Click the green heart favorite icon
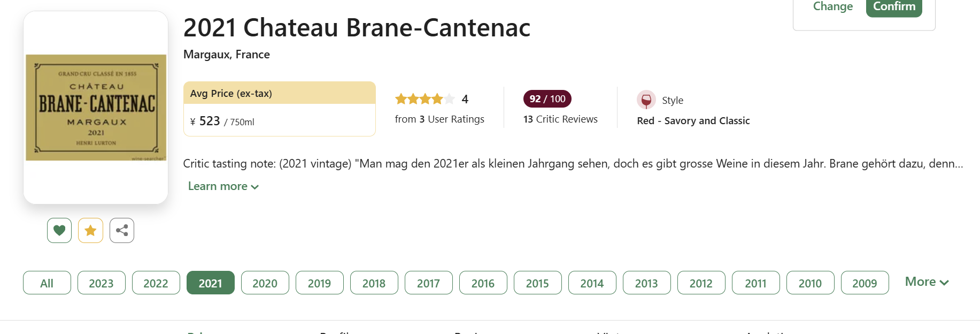The image size is (980, 334). pyautogui.click(x=59, y=231)
